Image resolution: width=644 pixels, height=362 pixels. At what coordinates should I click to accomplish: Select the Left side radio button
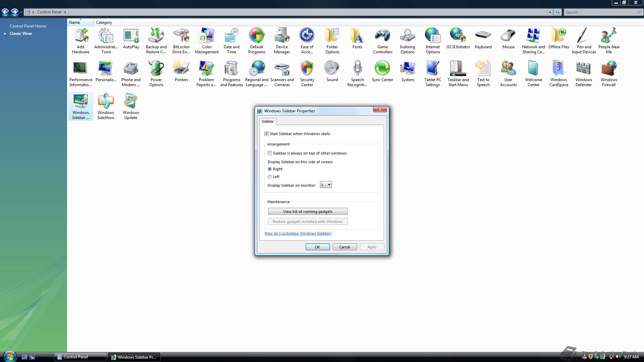point(270,177)
